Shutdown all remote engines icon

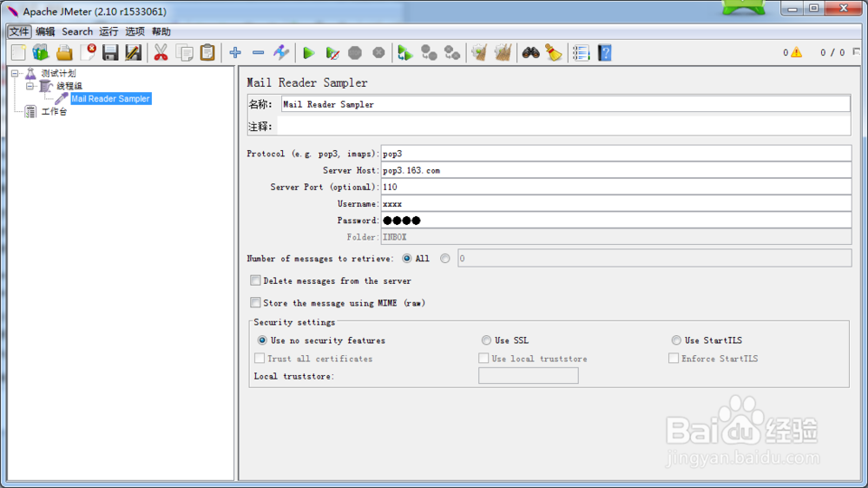pyautogui.click(x=452, y=53)
